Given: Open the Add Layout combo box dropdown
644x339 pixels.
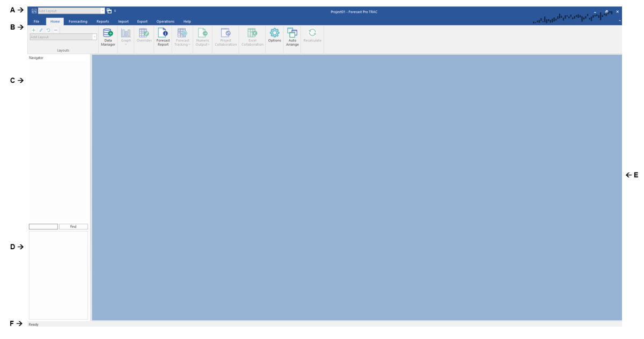Looking at the screenshot, I should pos(95,37).
